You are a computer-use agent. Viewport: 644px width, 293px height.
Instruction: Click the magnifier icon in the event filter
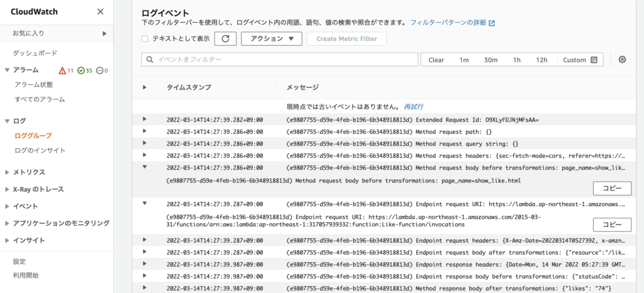click(x=150, y=60)
